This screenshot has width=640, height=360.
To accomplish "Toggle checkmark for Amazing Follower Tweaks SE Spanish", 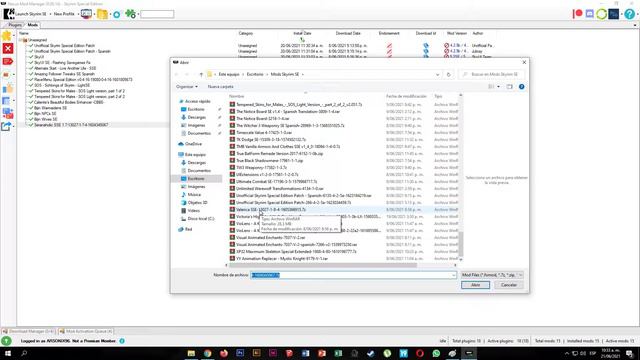I will point(31,74).
